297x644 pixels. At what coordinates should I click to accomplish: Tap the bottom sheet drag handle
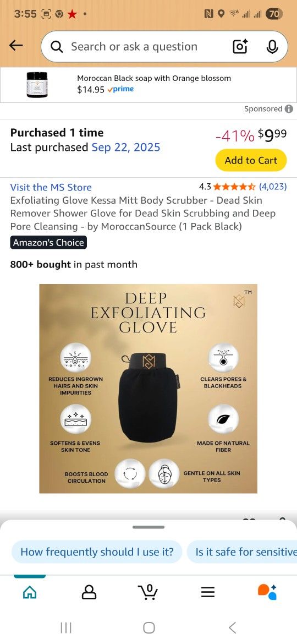tap(148, 527)
